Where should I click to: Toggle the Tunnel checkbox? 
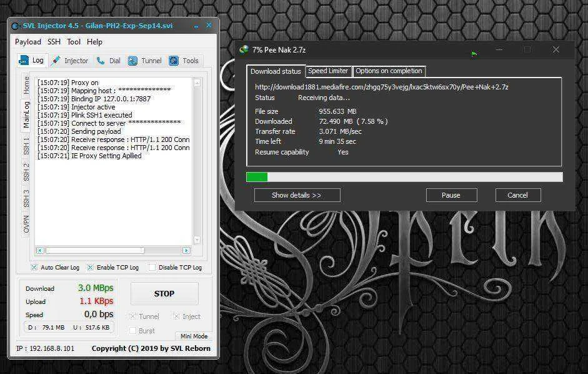[132, 316]
